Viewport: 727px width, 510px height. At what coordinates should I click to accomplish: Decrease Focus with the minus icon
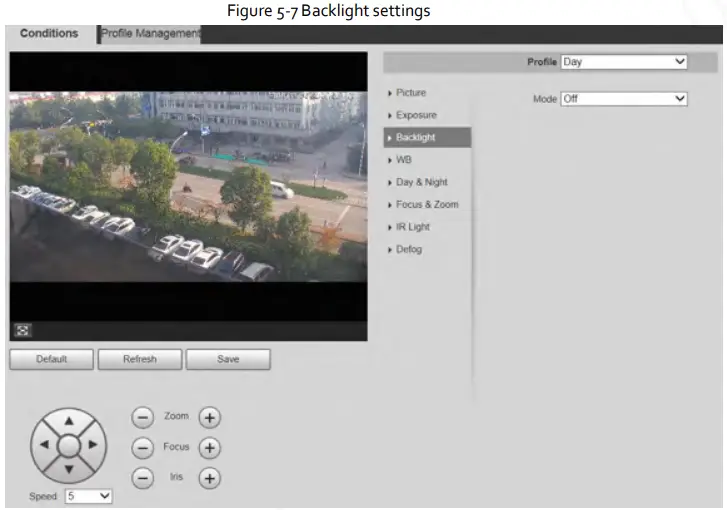(x=143, y=448)
